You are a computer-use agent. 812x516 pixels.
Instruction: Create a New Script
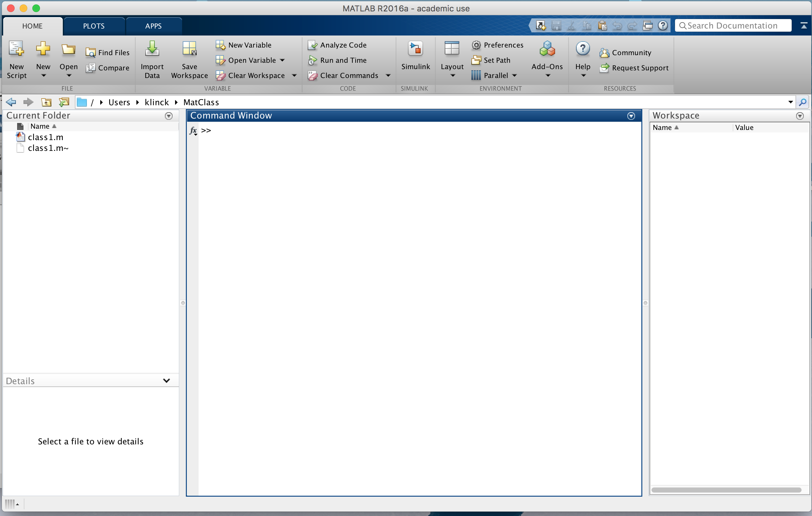(16, 60)
